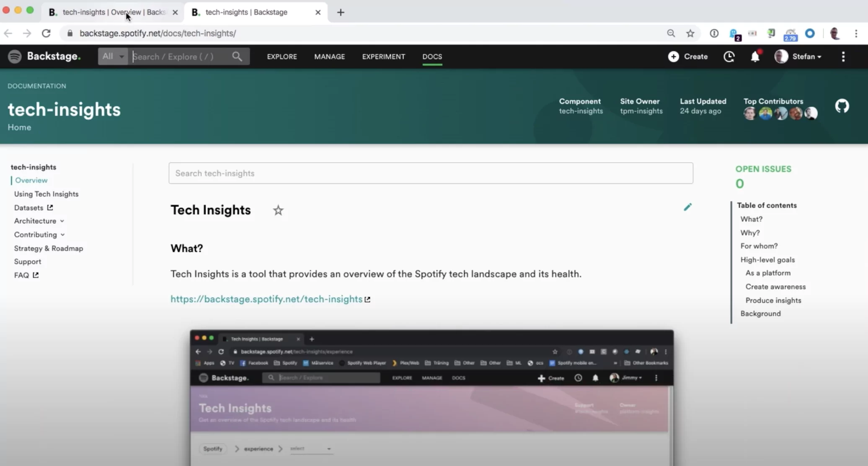This screenshot has height=466, width=868.
Task: Click the last top contributor avatar
Action: [811, 113]
